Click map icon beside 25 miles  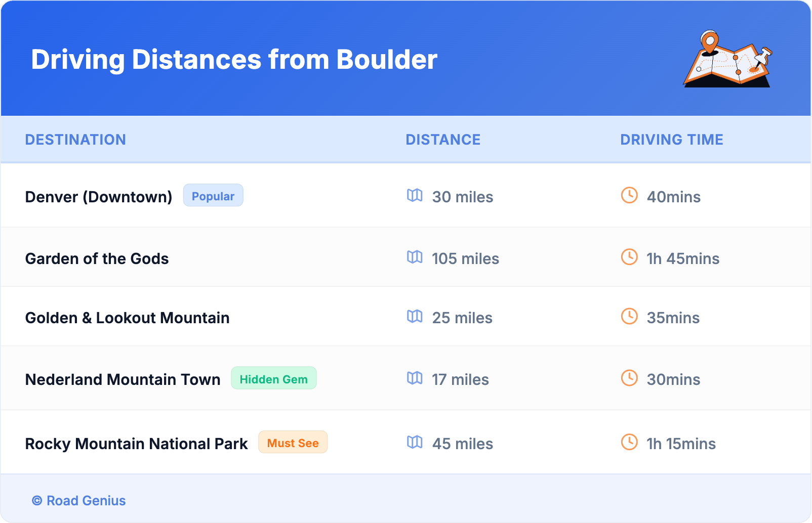[415, 316]
